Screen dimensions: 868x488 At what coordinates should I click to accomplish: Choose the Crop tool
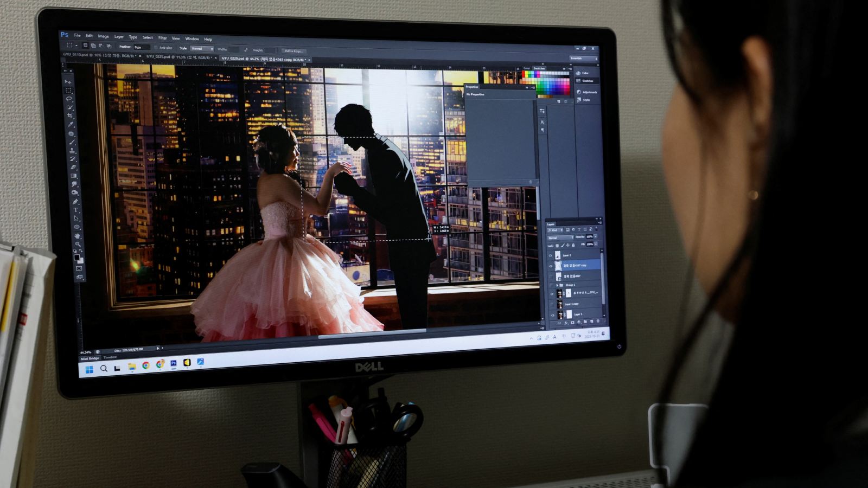tap(70, 115)
